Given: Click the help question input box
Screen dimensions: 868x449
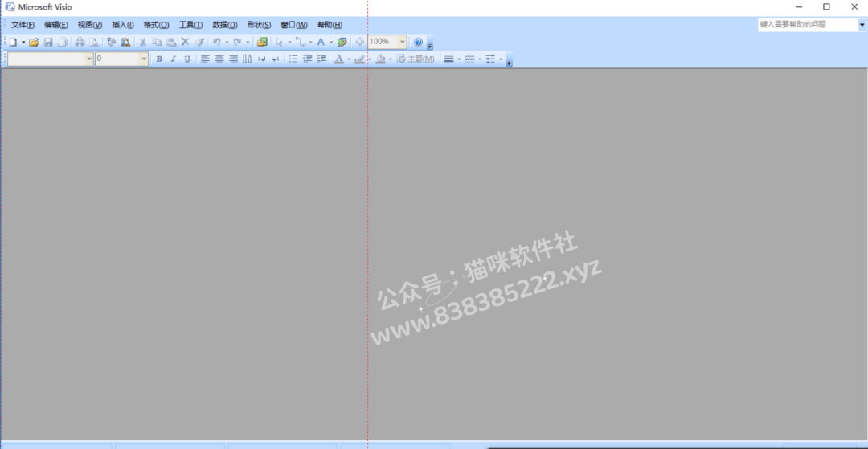Looking at the screenshot, I should click(808, 25).
